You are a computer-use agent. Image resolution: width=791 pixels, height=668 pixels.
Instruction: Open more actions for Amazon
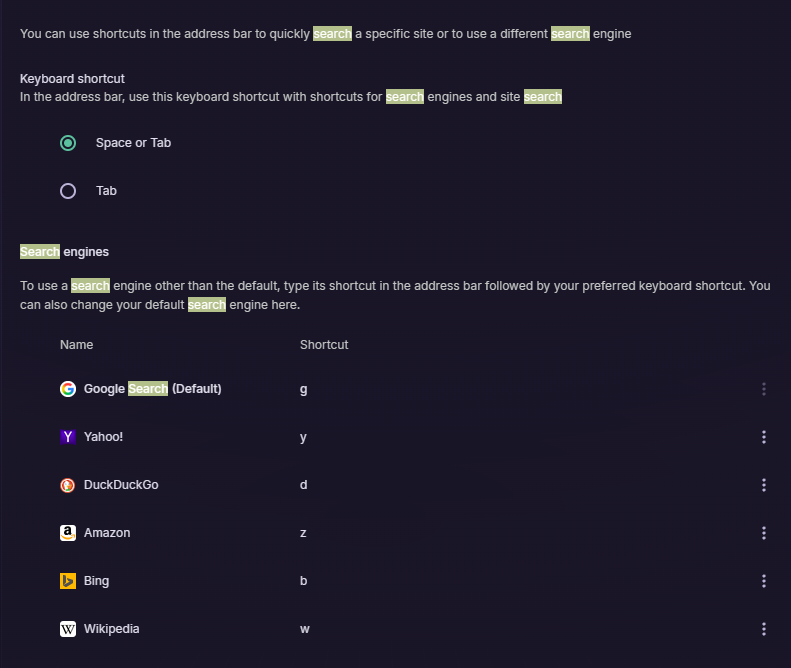[764, 533]
